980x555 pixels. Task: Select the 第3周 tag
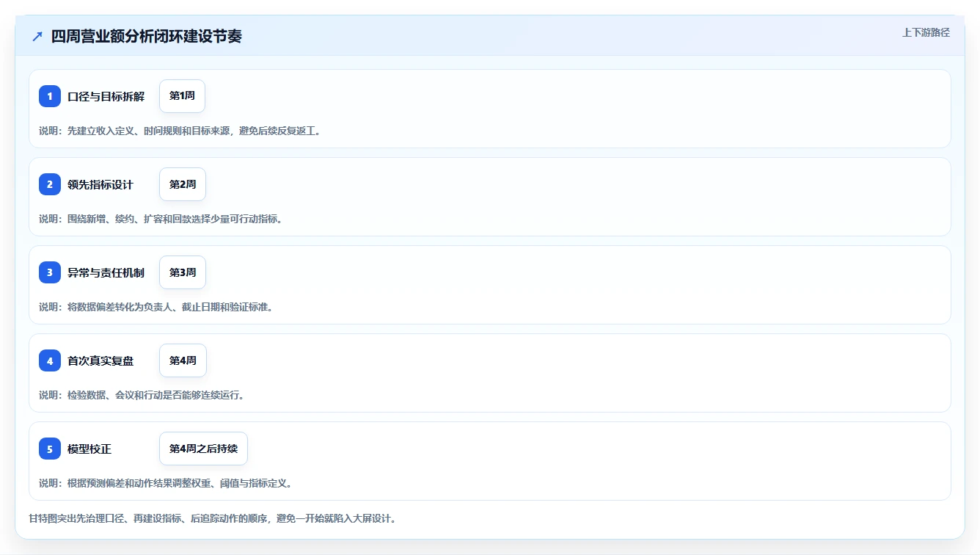click(x=183, y=272)
